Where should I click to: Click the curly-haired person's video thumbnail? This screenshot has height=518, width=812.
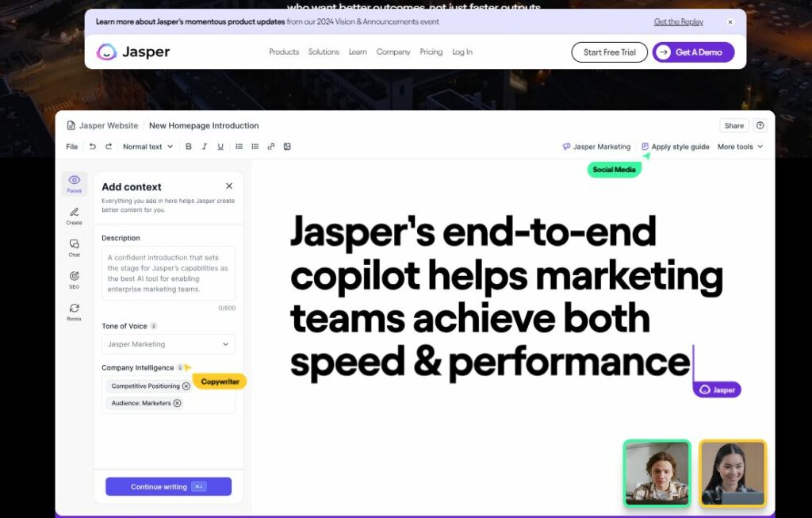pyautogui.click(x=657, y=473)
